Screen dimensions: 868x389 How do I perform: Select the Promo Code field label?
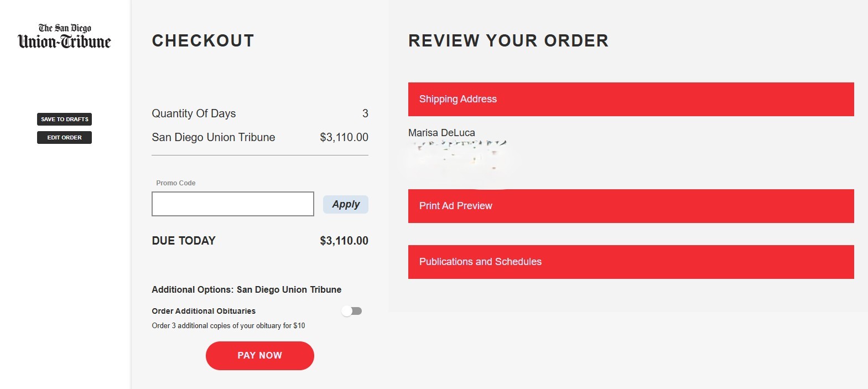tap(176, 183)
